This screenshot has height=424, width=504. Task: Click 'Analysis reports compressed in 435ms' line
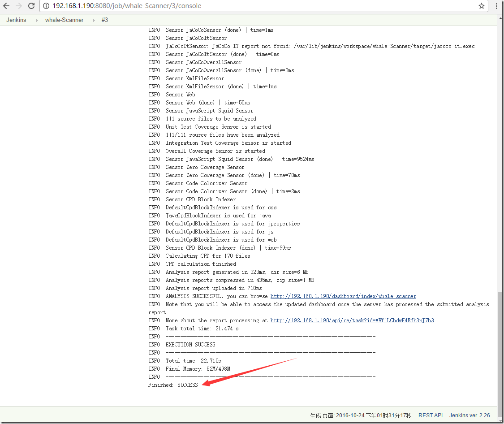[232, 280]
